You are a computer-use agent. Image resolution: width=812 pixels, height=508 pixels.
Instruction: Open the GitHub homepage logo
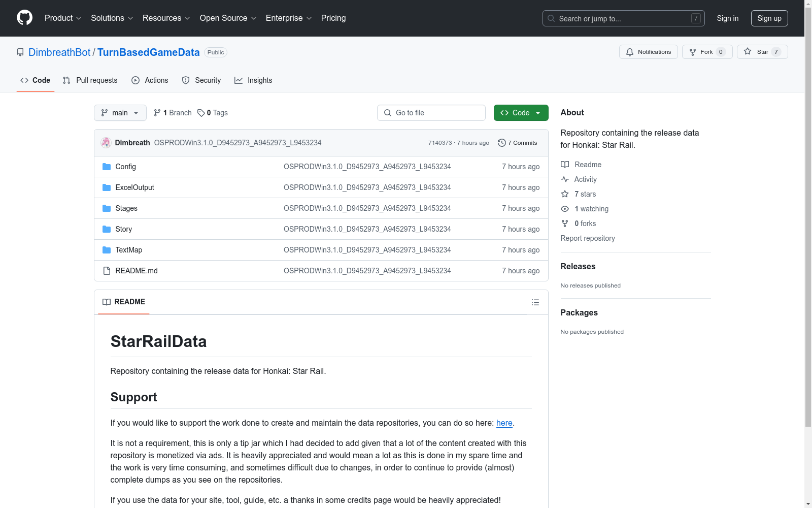(x=24, y=18)
